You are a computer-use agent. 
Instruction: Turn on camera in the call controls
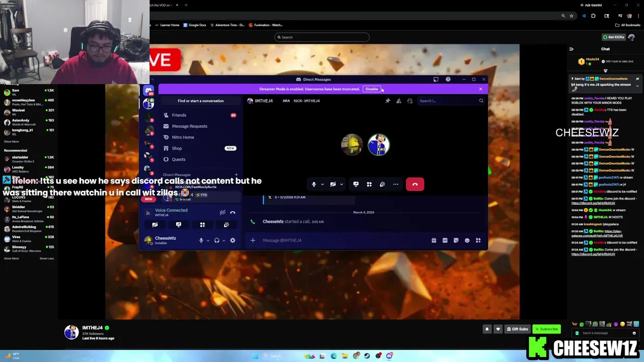333,185
